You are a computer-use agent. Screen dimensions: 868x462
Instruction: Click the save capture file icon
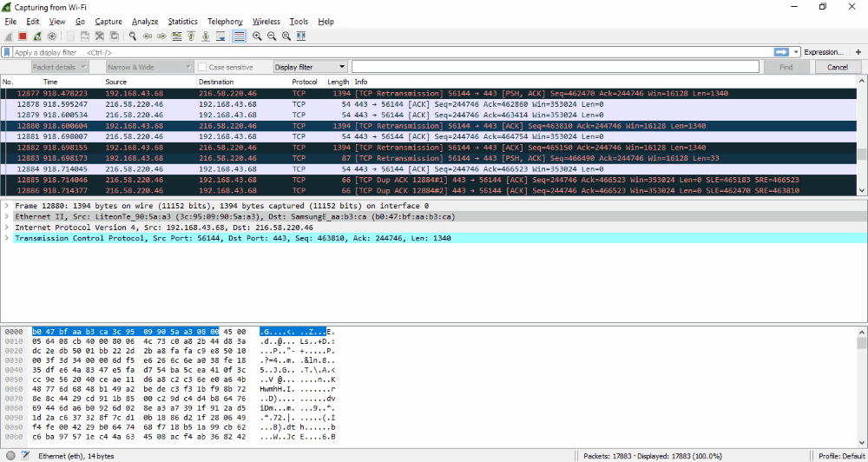pos(85,36)
